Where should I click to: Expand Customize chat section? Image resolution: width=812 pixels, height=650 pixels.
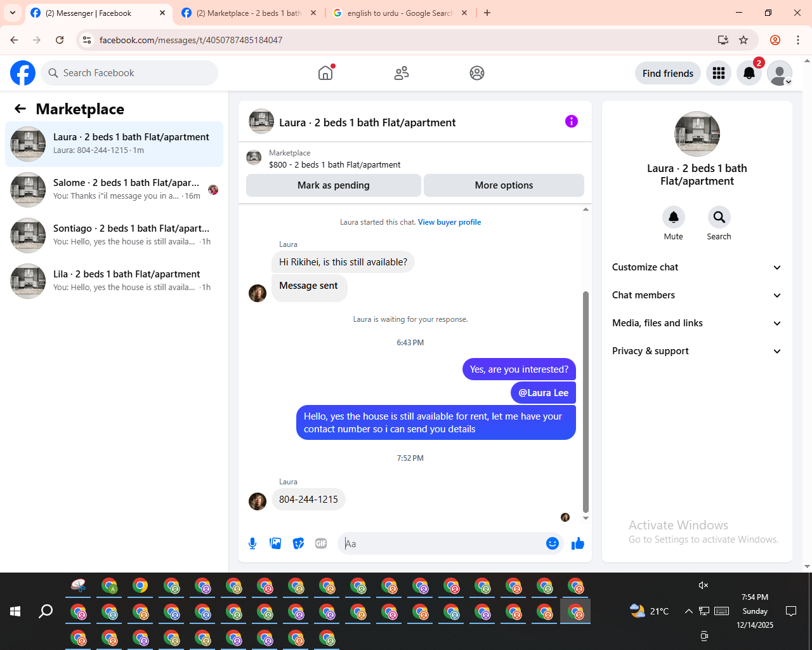tap(697, 267)
